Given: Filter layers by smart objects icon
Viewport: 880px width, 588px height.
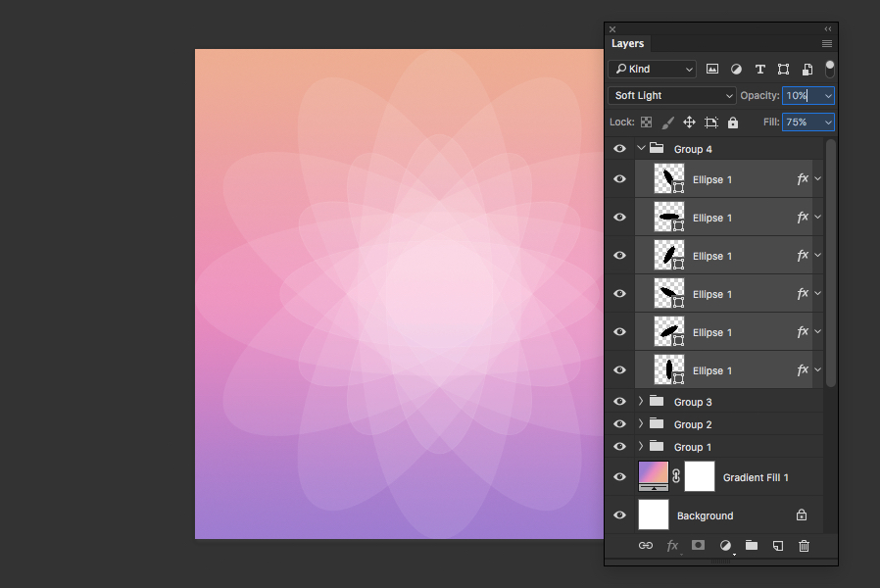Looking at the screenshot, I should 807,69.
